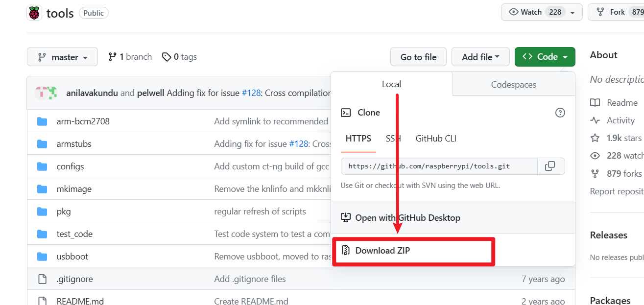Switch to the Codespaces tab
The width and height of the screenshot is (644, 305).
513,85
